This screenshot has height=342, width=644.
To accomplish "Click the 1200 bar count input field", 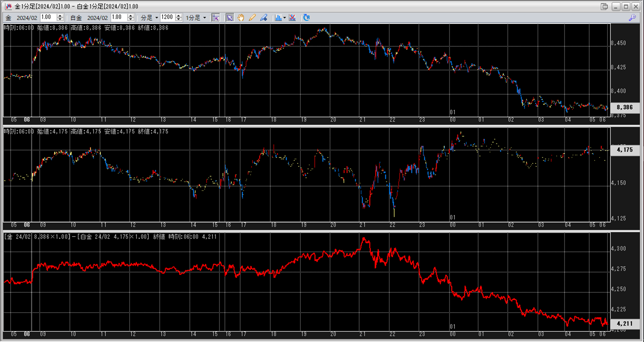I will pyautogui.click(x=167, y=18).
